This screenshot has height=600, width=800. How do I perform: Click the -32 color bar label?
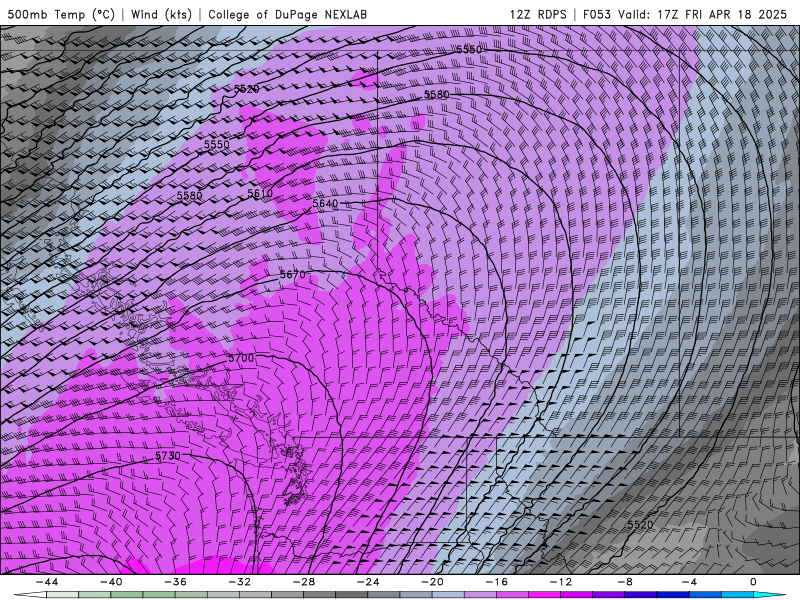239,582
